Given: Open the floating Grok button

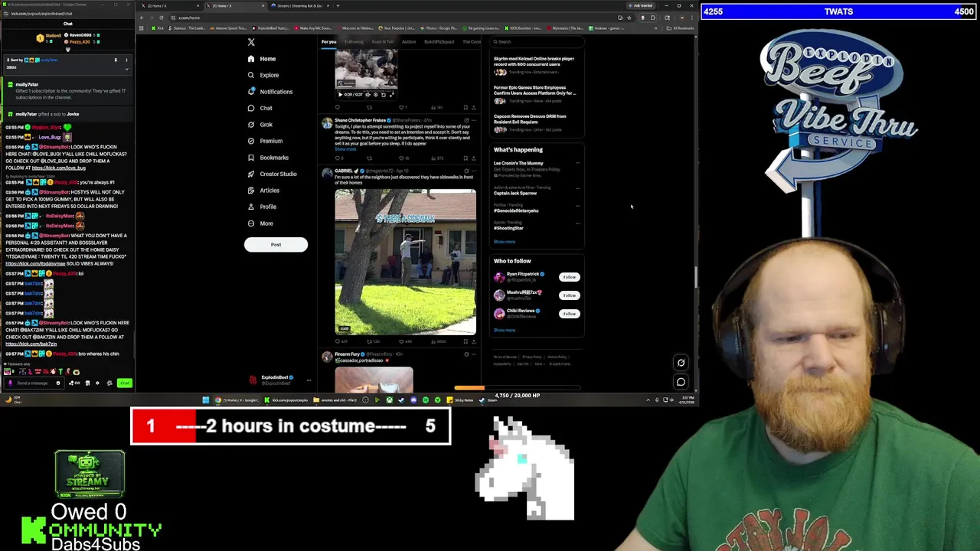Looking at the screenshot, I should tap(681, 364).
